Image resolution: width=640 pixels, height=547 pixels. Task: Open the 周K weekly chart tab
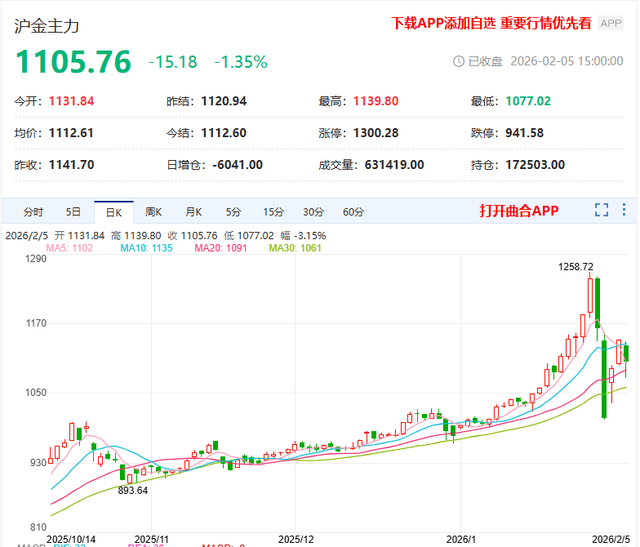153,211
